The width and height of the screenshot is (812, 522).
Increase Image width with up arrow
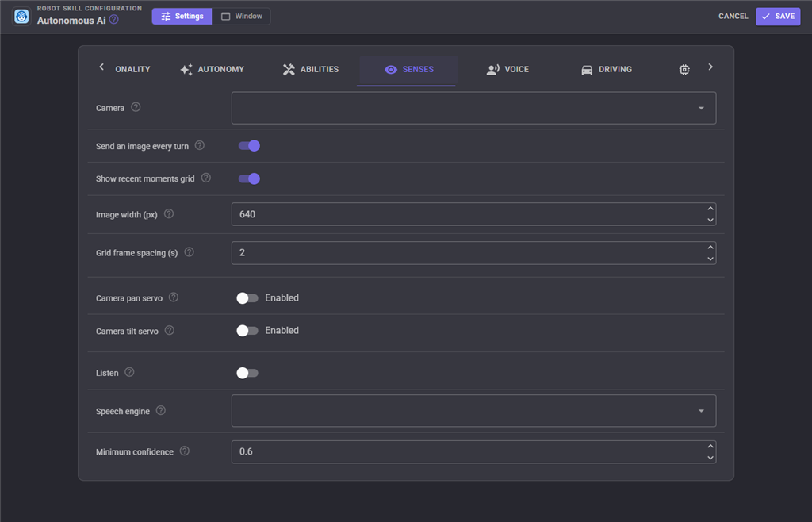710,209
